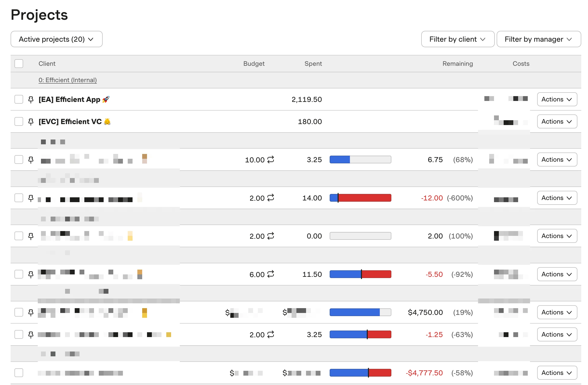The height and width of the screenshot is (385, 588).
Task: Open Filter by manager dropdown
Action: point(539,39)
